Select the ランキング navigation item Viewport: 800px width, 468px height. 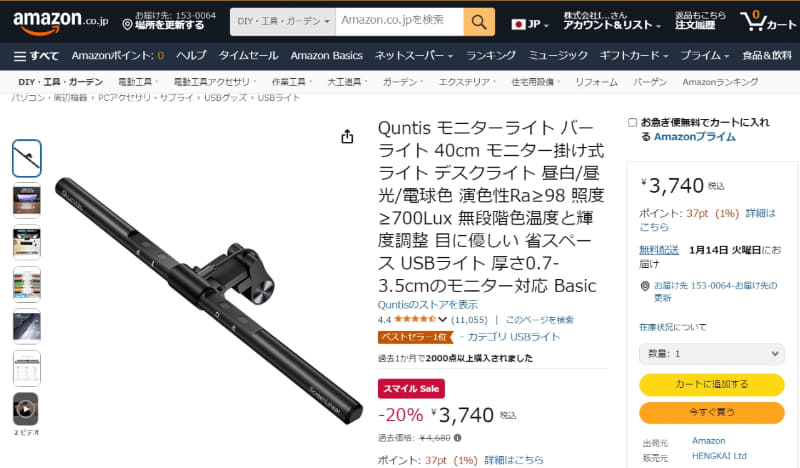[x=491, y=56]
